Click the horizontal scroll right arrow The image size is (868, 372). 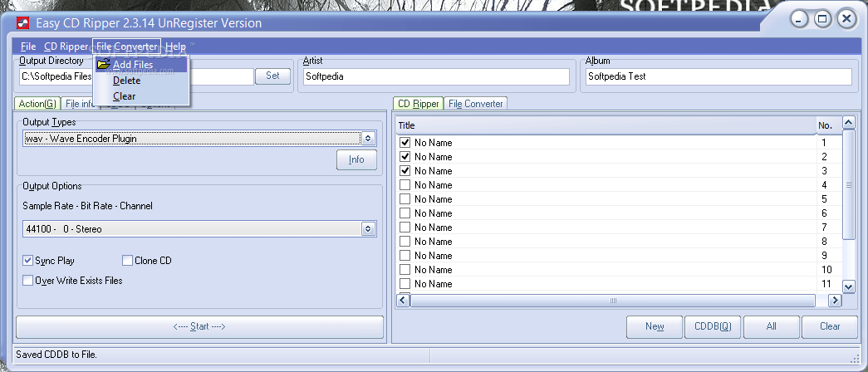pyautogui.click(x=835, y=300)
